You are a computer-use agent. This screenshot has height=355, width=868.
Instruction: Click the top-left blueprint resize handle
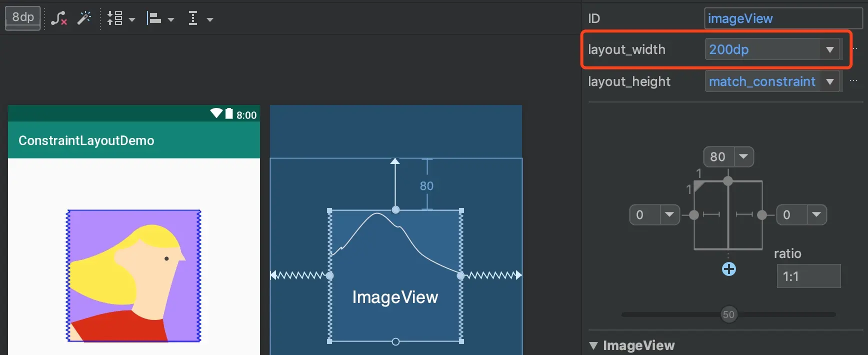329,210
